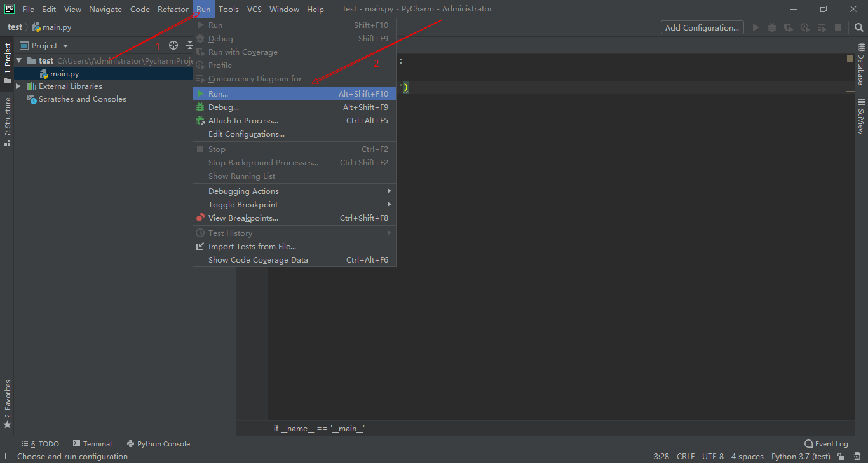Screen dimensions: 868x463
Task: Expand the Toggle Breakpoint submenu arrow
Action: pyautogui.click(x=390, y=204)
